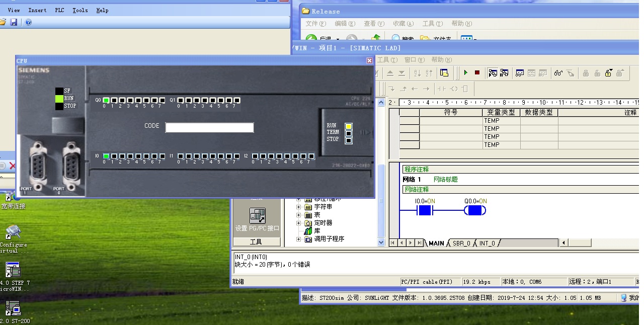The width and height of the screenshot is (644, 325).
Task: Click the CODE input field
Action: pyautogui.click(x=209, y=127)
